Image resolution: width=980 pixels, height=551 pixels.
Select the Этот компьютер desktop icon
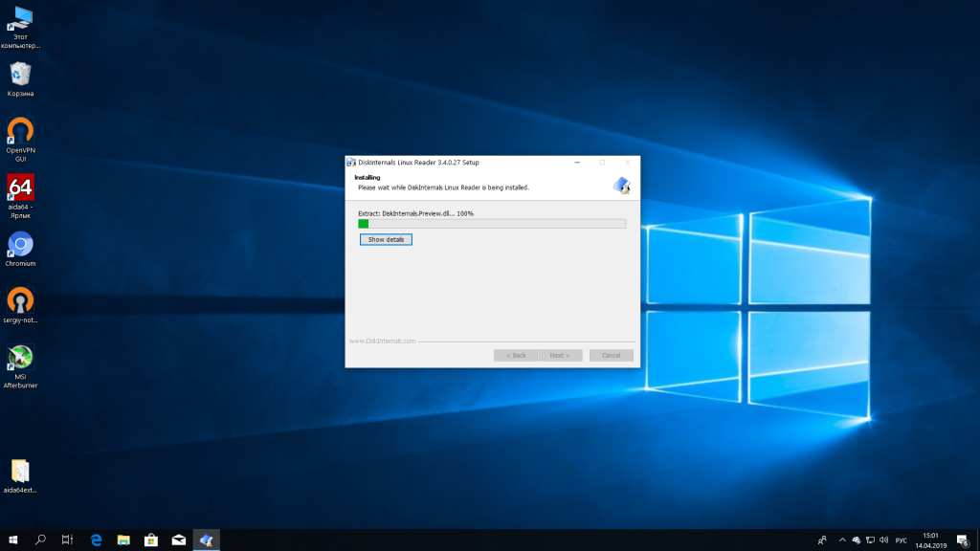click(20, 19)
